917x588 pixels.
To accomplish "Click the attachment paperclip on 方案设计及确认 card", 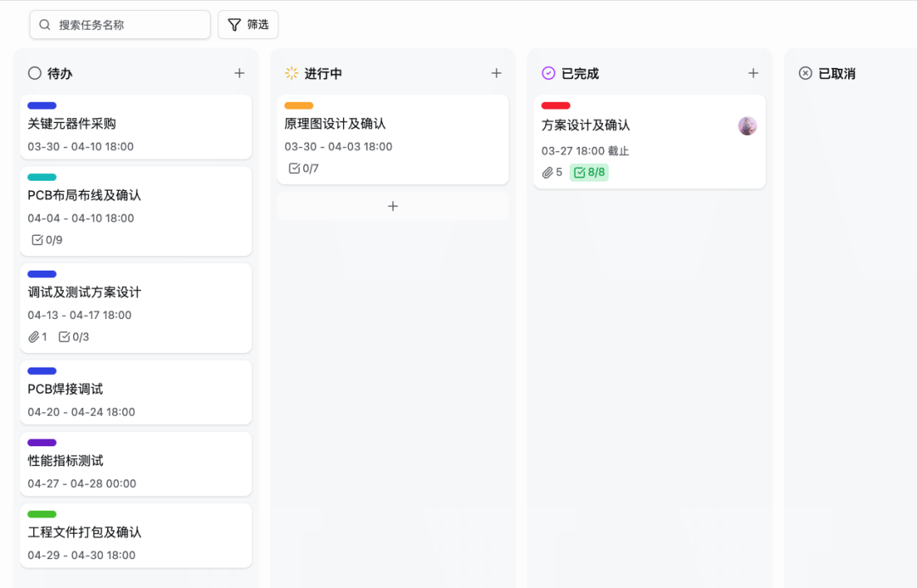I will pos(548,172).
